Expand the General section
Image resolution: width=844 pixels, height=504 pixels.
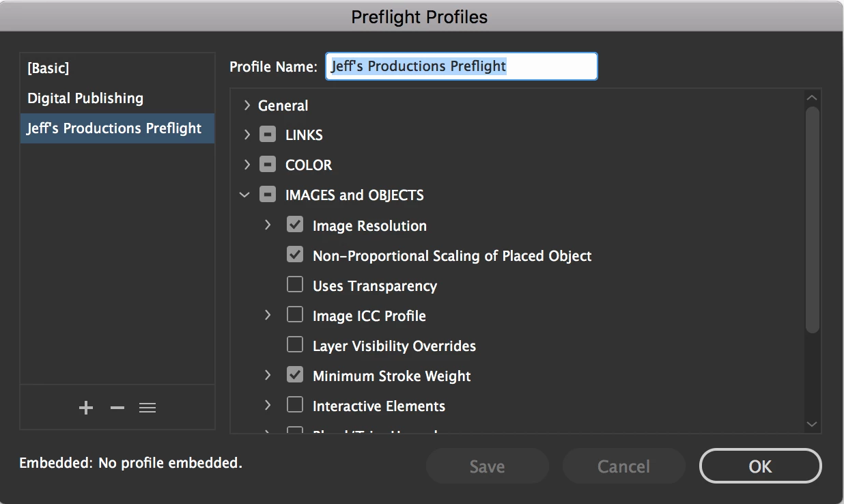tap(247, 105)
